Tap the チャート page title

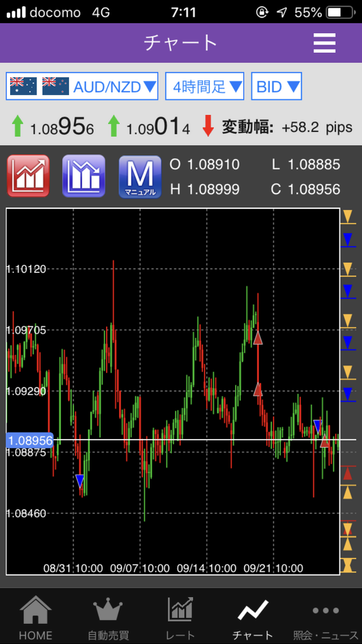[180, 43]
